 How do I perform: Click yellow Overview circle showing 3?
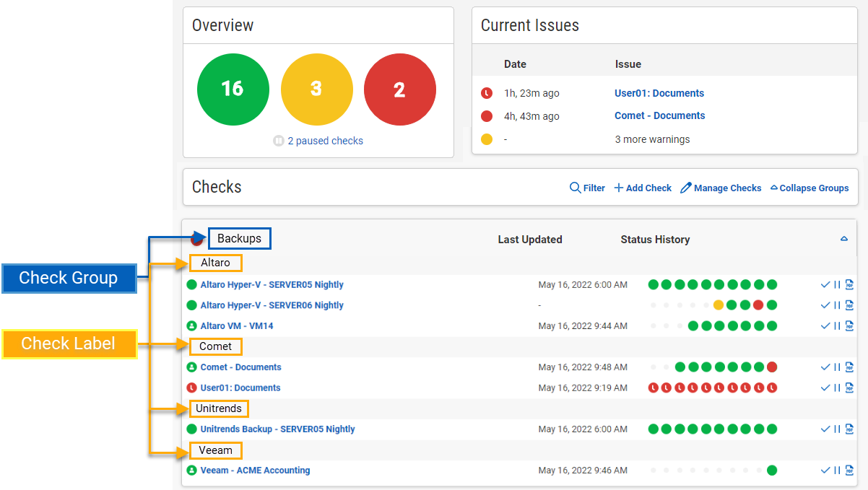[316, 89]
